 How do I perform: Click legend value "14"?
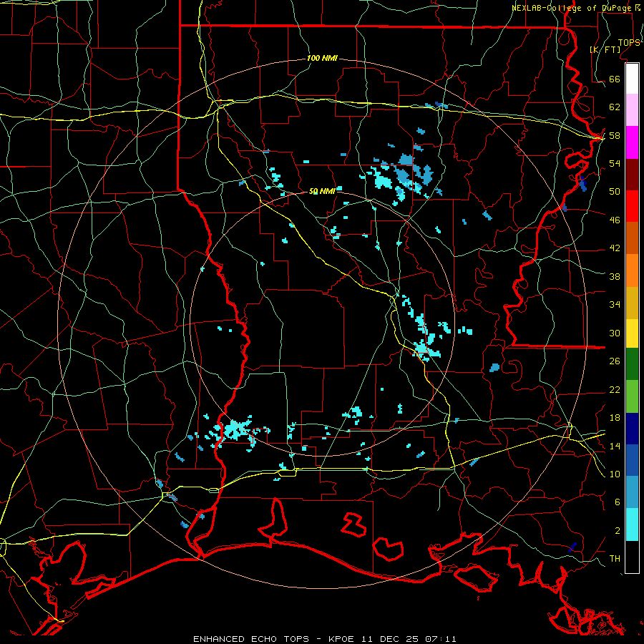click(x=615, y=446)
